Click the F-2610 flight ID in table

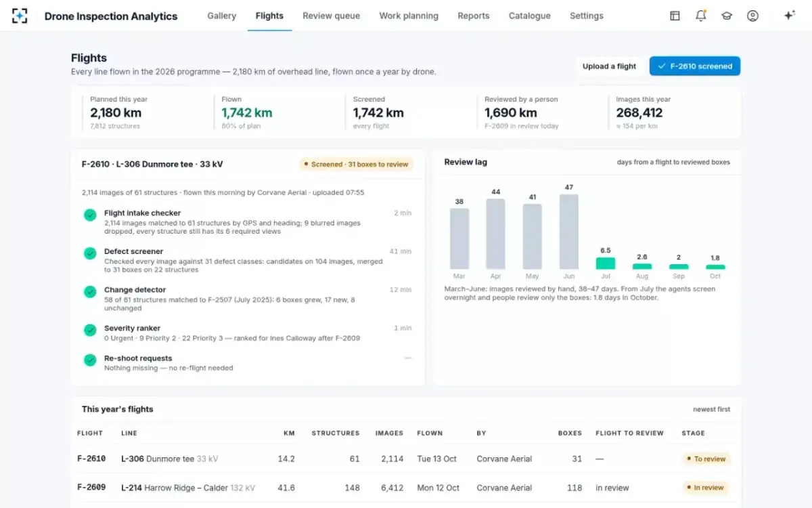pos(91,459)
